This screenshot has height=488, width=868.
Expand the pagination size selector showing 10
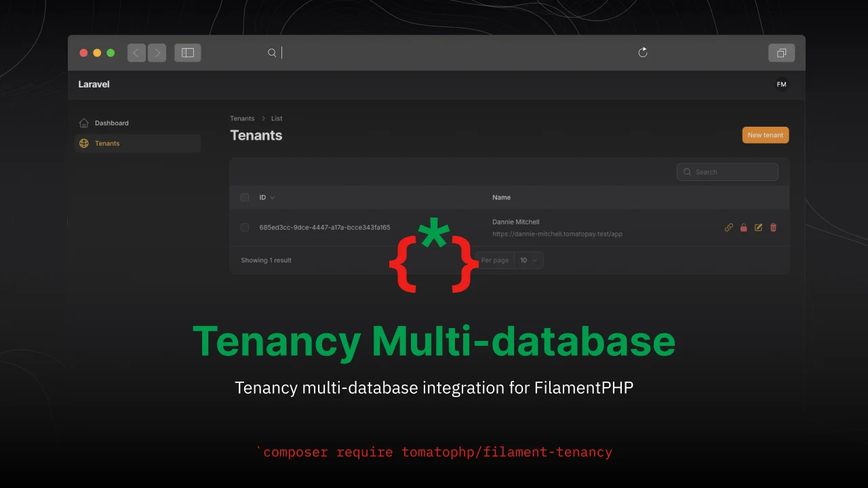pos(529,260)
